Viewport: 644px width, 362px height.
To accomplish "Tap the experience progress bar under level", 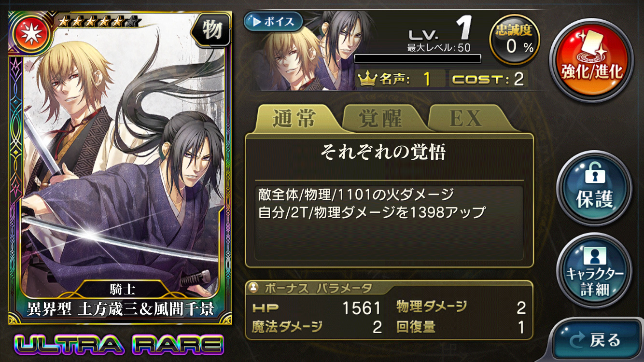I will click(x=418, y=58).
